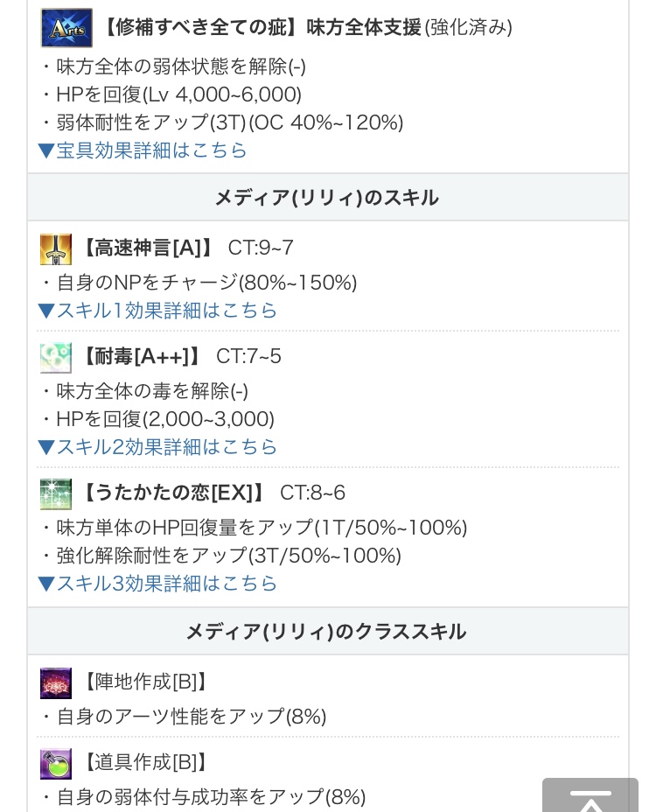Click the 耐毒 skill icon
The image size is (656, 812).
point(56,358)
